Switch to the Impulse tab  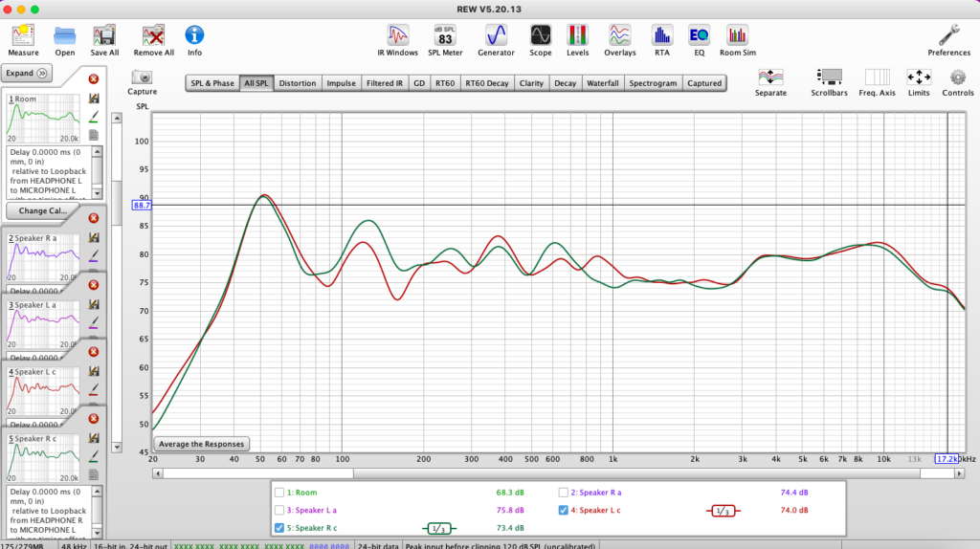pos(342,83)
